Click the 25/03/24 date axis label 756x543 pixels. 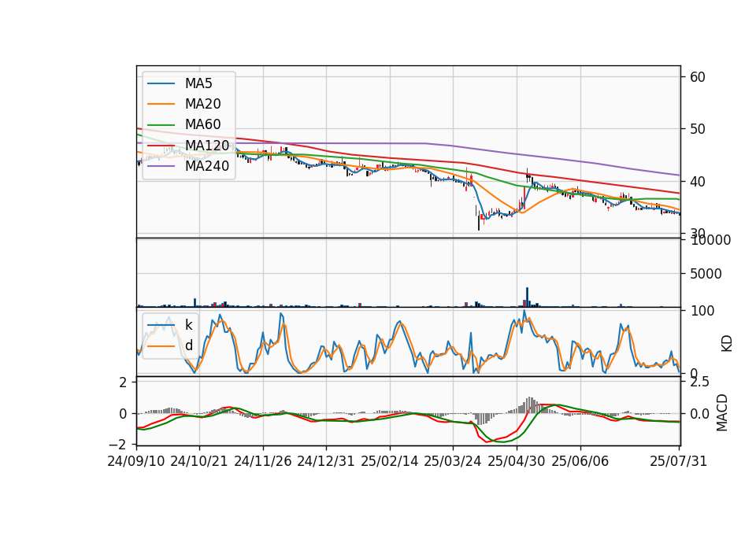pos(453,461)
